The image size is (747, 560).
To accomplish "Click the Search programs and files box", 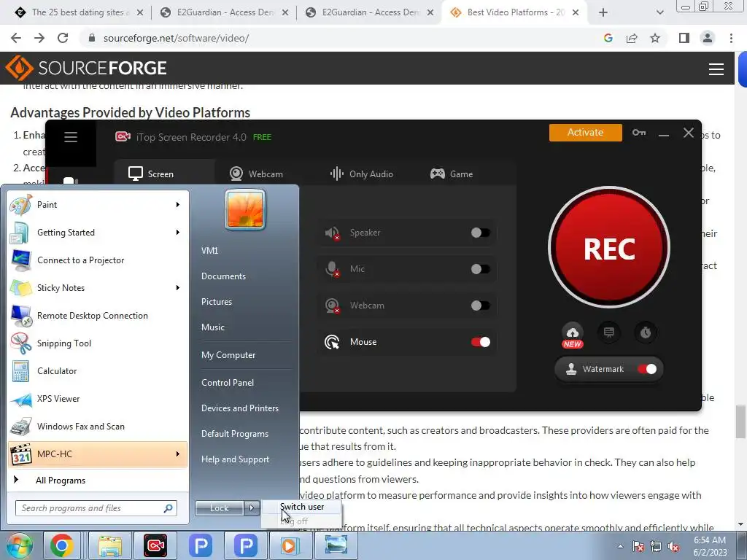I will (96, 508).
